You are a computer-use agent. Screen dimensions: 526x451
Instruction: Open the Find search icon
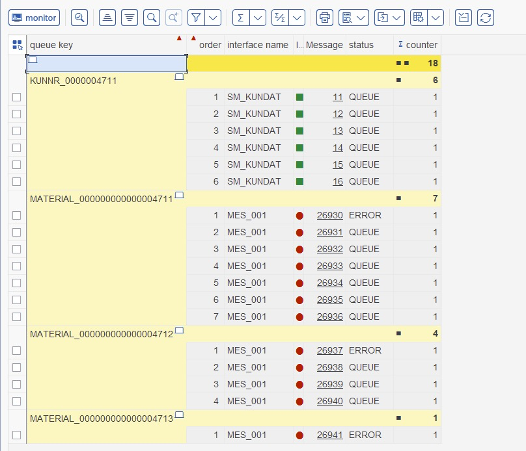pos(152,17)
